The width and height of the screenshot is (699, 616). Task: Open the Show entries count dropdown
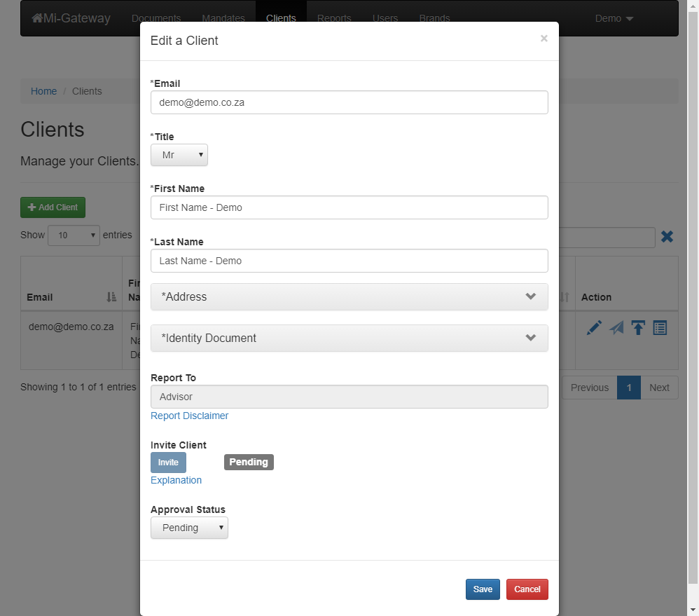tap(74, 235)
